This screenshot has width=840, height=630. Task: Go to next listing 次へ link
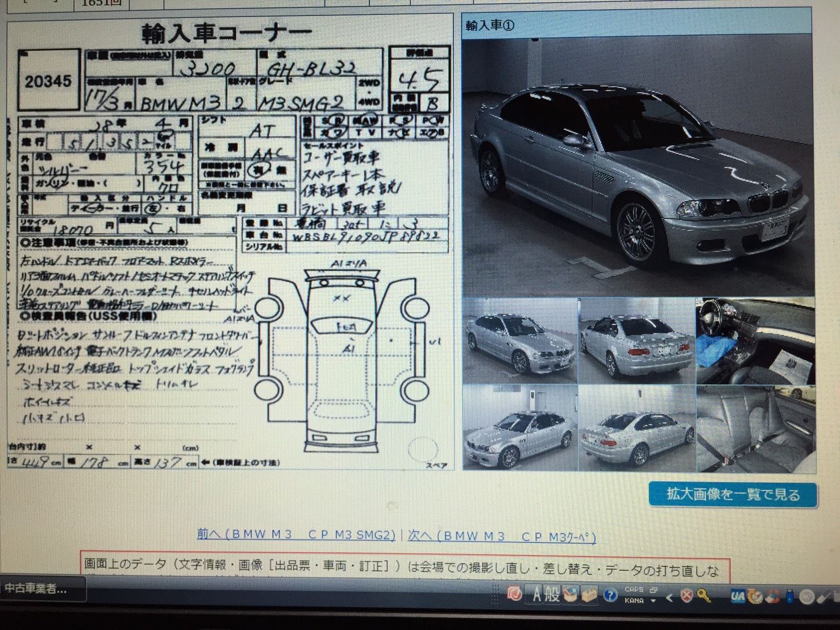pos(502,536)
